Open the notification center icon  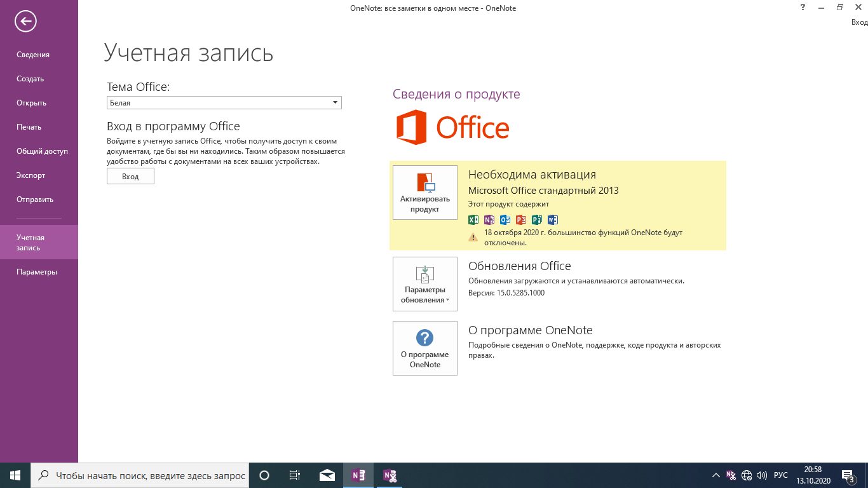coord(848,475)
